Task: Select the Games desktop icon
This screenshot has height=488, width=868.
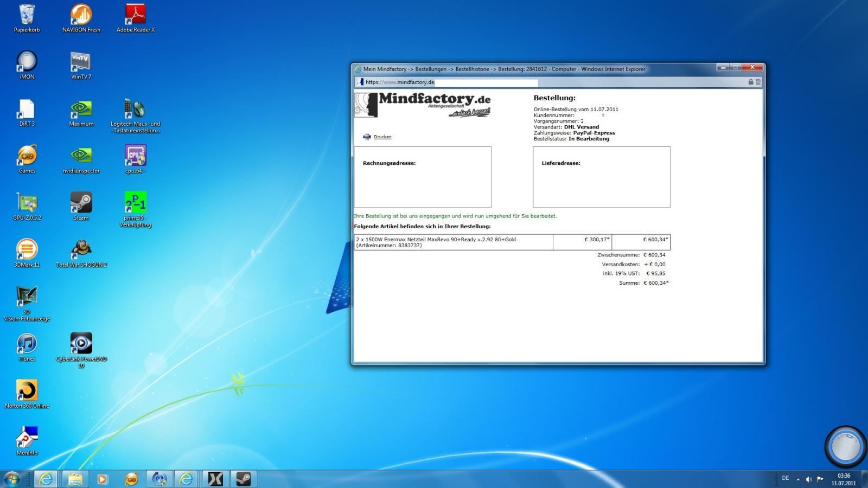Action: click(x=27, y=159)
